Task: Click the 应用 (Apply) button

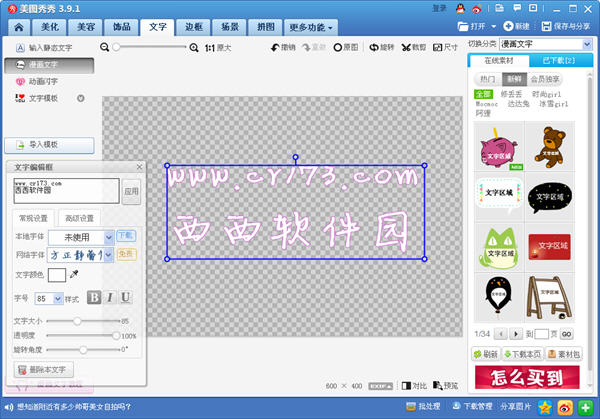Action: pos(131,189)
